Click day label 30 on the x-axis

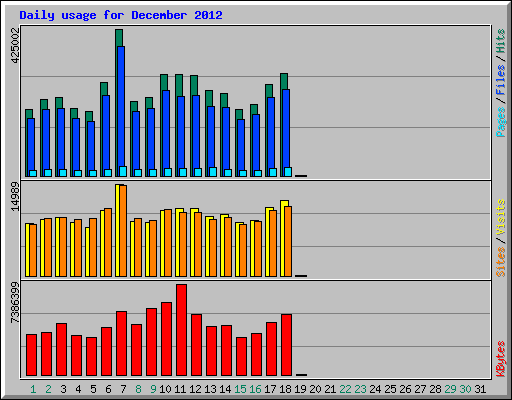coord(465,389)
